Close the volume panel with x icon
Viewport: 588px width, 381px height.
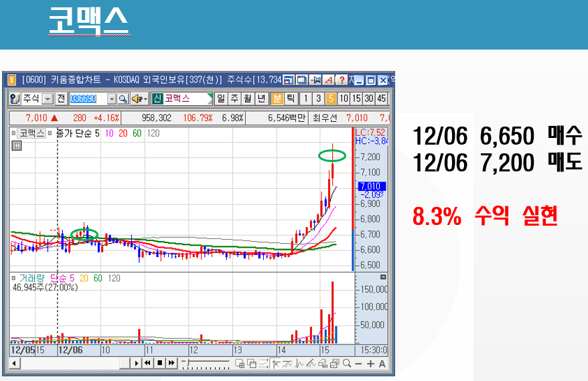click(383, 277)
